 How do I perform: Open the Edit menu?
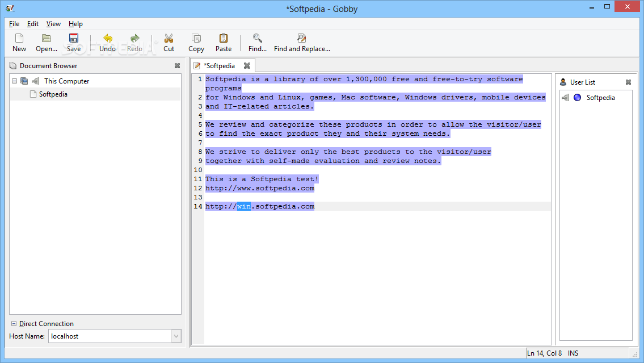point(33,24)
